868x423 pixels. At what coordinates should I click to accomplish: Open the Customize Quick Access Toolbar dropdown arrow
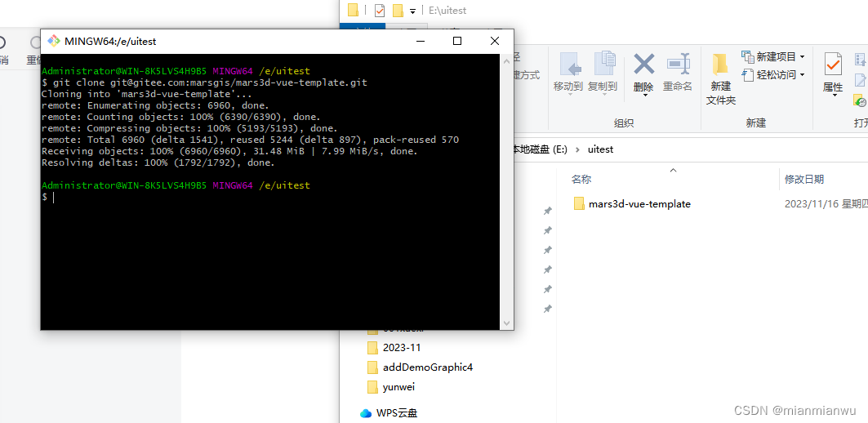[412, 11]
